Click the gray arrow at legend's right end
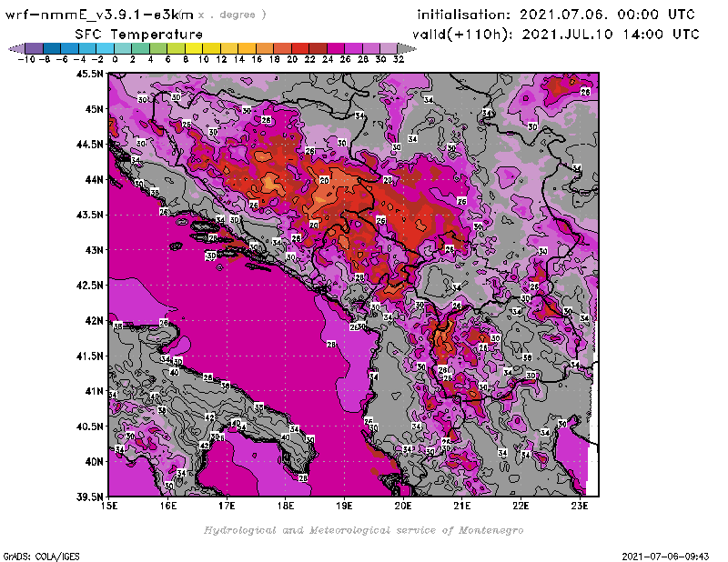728x562 pixels. click(407, 48)
